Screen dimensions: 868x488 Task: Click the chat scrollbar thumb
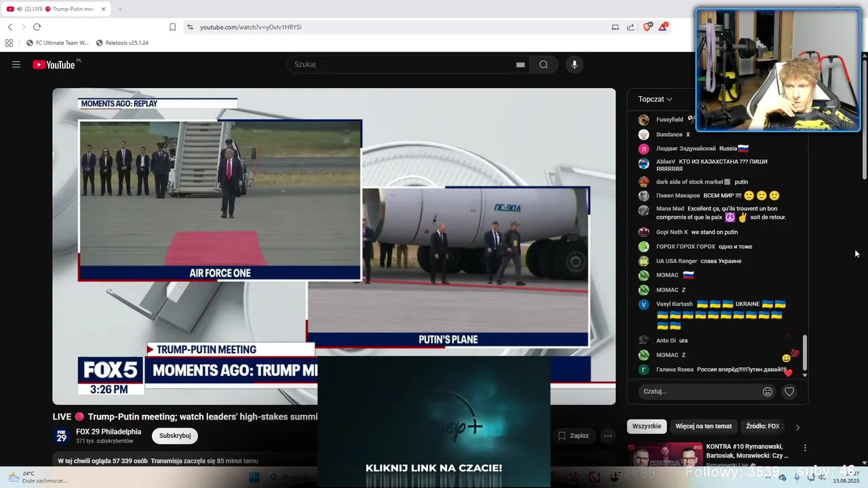[805, 352]
